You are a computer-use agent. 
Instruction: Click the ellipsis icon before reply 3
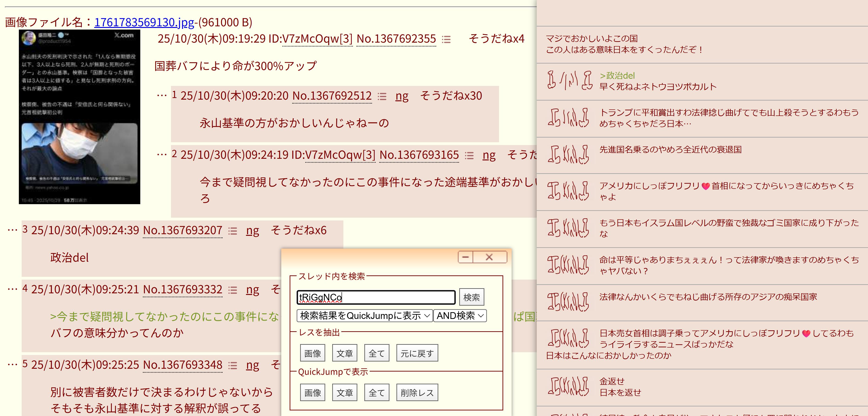click(x=13, y=230)
